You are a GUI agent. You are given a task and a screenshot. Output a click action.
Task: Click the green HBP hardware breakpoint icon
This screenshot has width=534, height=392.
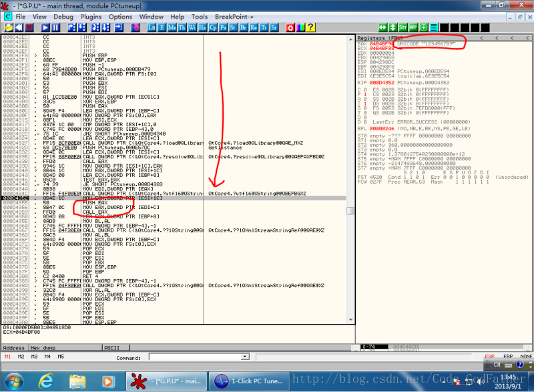click(x=413, y=27)
